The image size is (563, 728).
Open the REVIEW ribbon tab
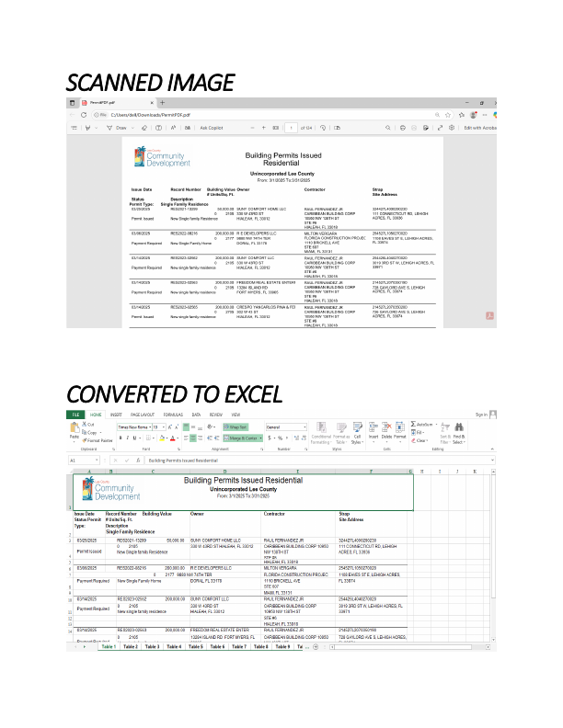click(x=216, y=415)
